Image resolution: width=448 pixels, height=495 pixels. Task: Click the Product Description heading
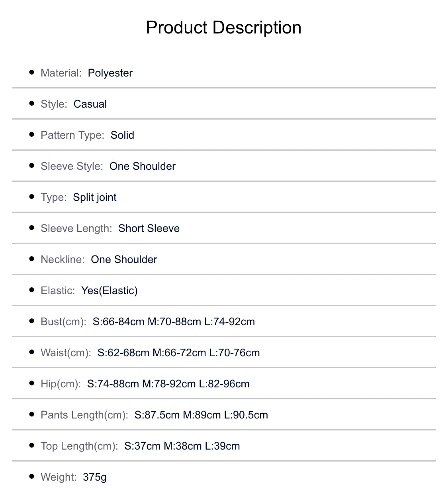223,27
